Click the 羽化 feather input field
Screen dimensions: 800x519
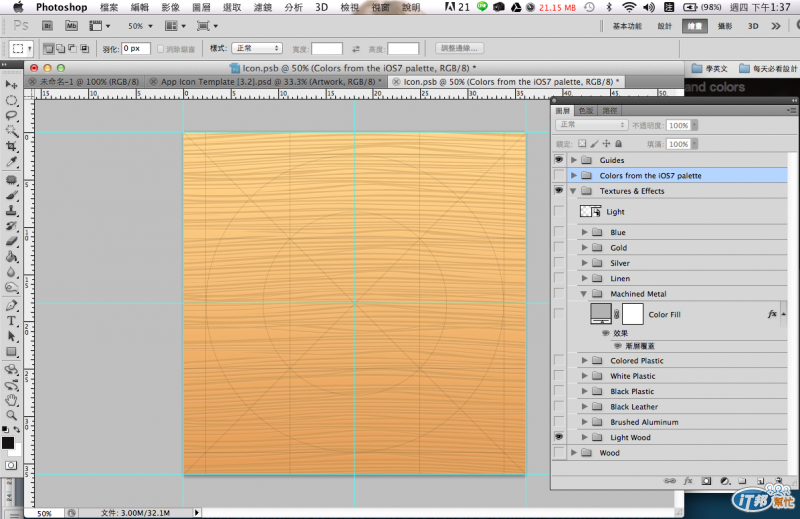click(136, 48)
